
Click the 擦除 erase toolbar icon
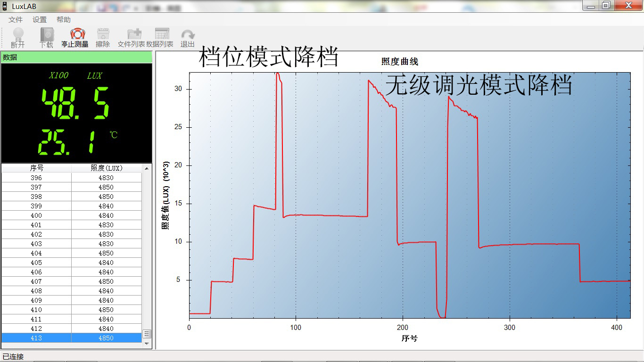tap(103, 38)
